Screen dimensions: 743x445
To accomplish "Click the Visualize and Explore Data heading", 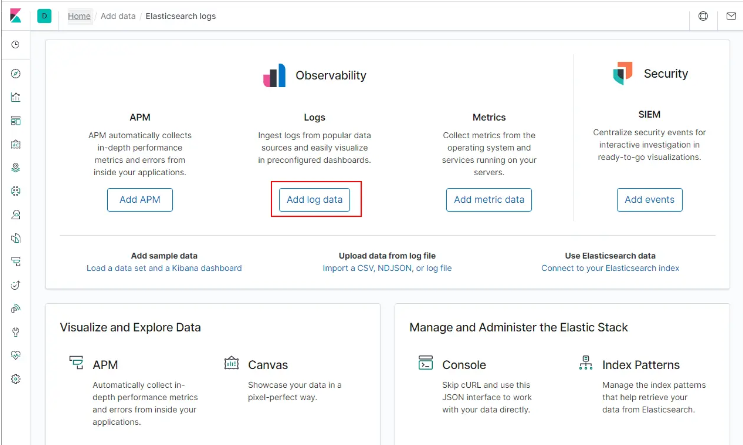I will [x=130, y=327].
